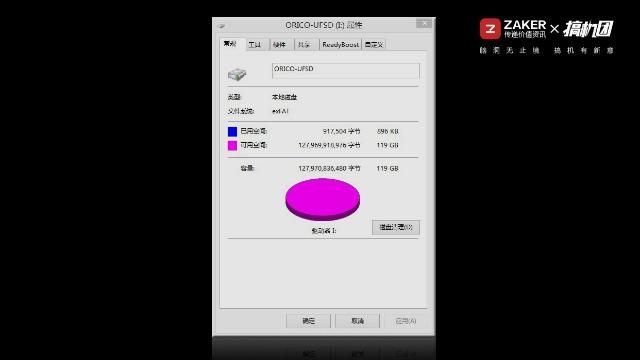Open the 硬件 (Hardware) tab
Viewport: 640px width, 360px height.
[279, 44]
